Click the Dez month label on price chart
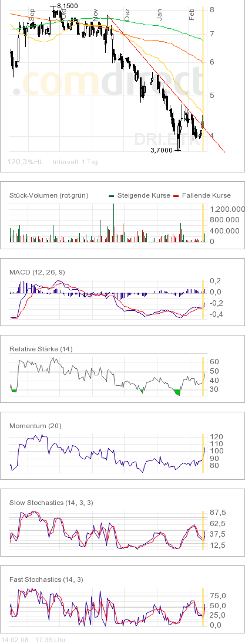The height and width of the screenshot is (644, 245). (x=127, y=15)
